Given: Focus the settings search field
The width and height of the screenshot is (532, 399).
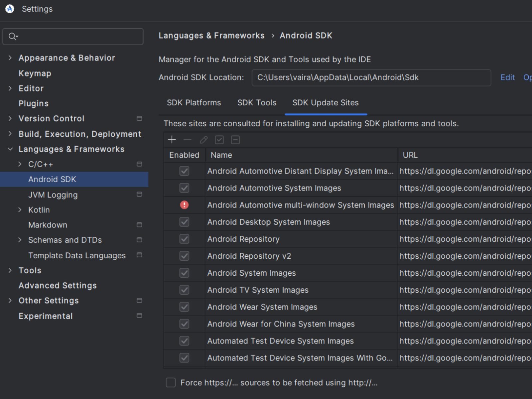Looking at the screenshot, I should pos(73,36).
